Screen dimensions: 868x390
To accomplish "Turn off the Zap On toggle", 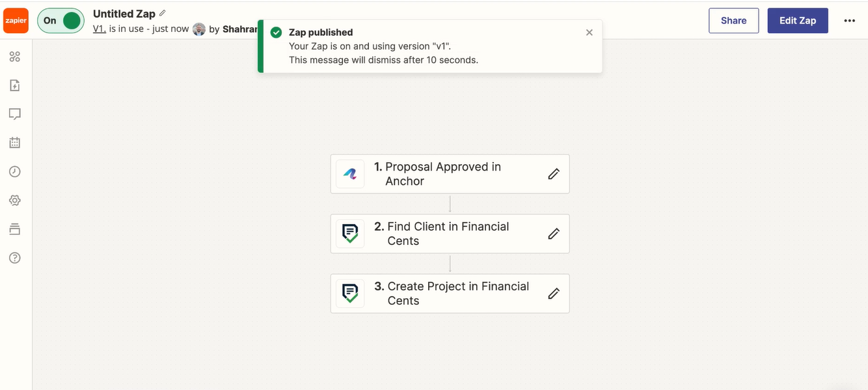I will point(61,20).
